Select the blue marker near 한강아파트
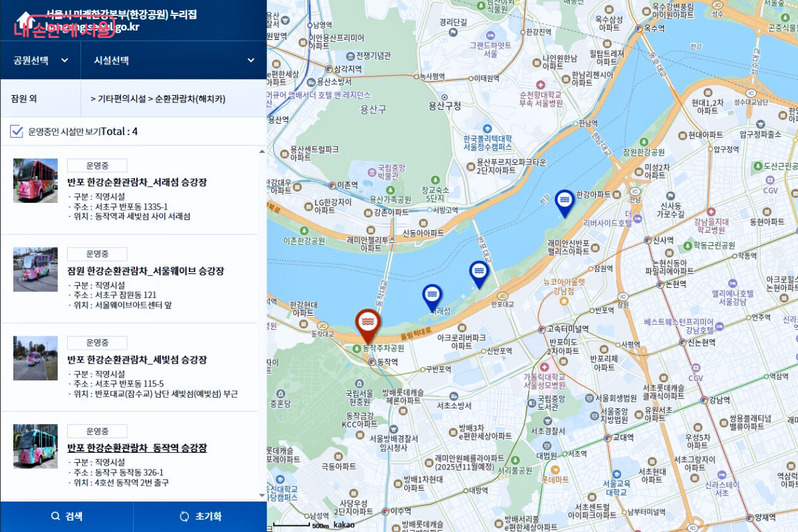798x532 pixels. pos(565,201)
